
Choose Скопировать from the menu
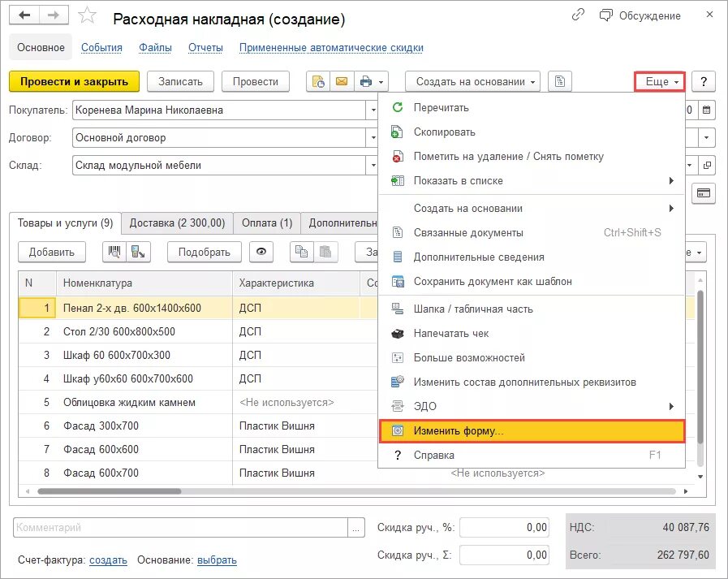[532, 132]
